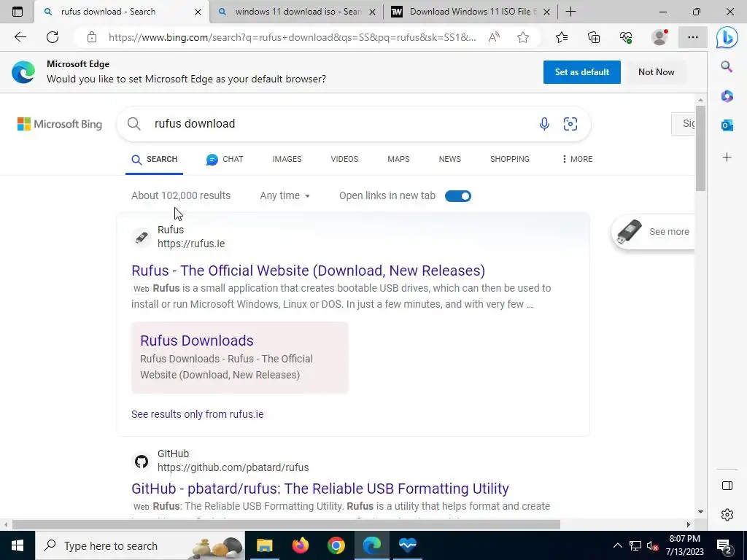Toggle Open links in new tab switch
The image size is (747, 560).
(x=458, y=196)
